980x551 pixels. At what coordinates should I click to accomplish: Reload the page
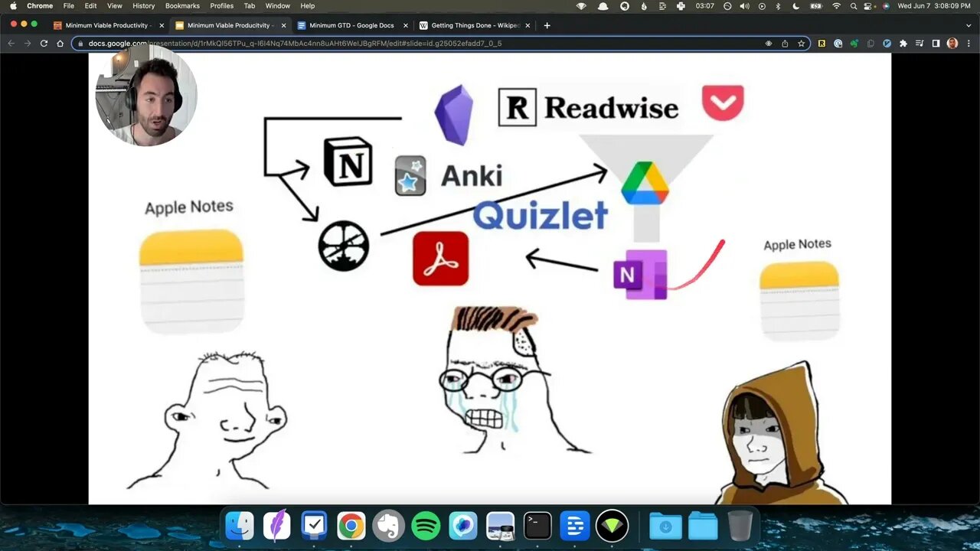click(x=44, y=44)
